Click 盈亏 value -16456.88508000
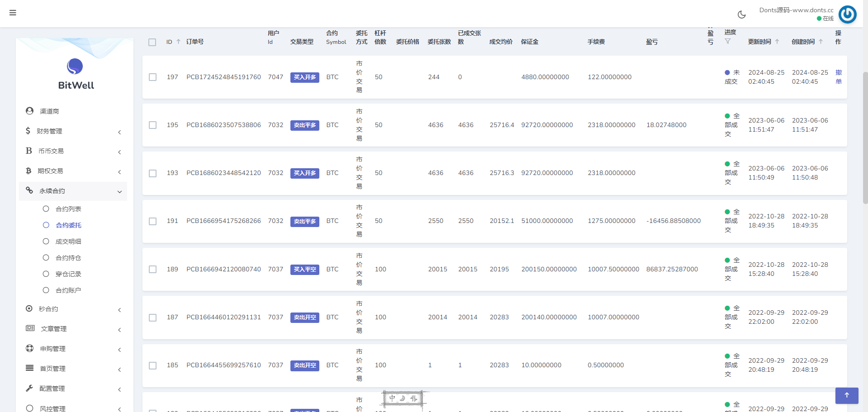The width and height of the screenshot is (868, 412). click(x=674, y=221)
